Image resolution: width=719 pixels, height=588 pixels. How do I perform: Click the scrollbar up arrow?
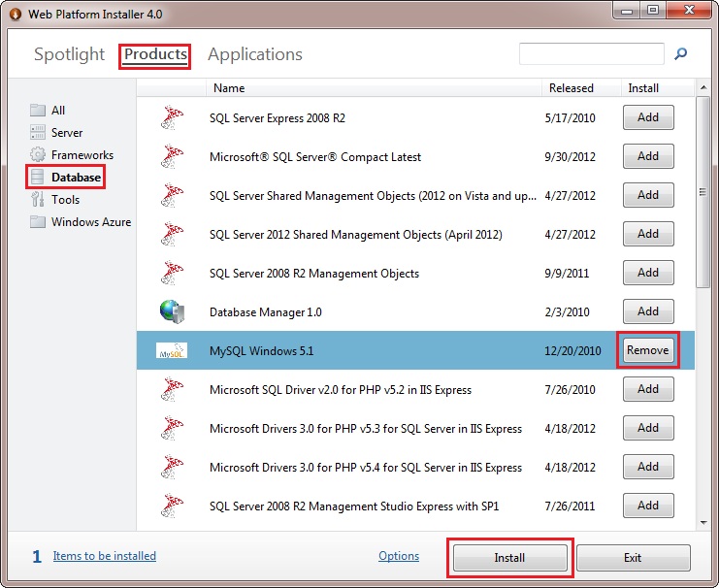pos(703,87)
